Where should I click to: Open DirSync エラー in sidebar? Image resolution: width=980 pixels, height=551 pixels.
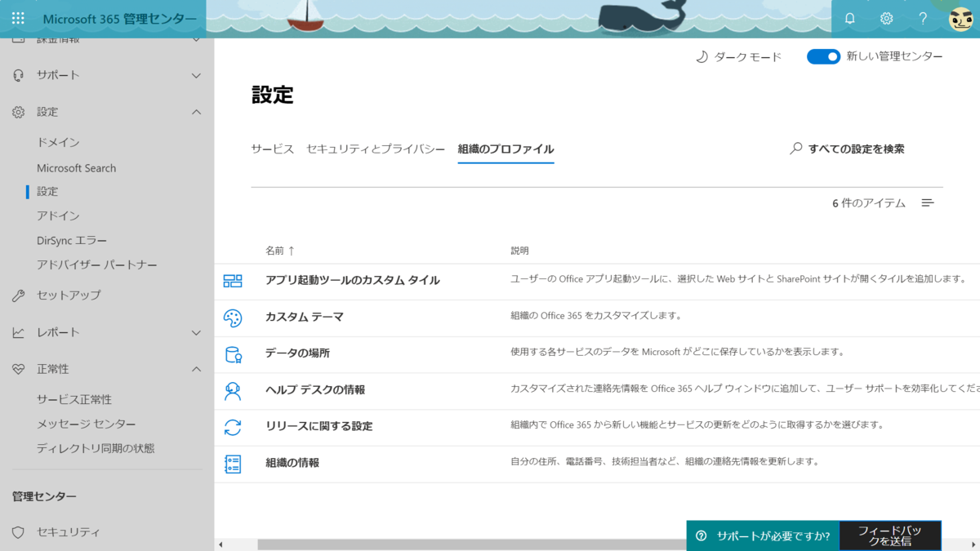click(x=72, y=241)
